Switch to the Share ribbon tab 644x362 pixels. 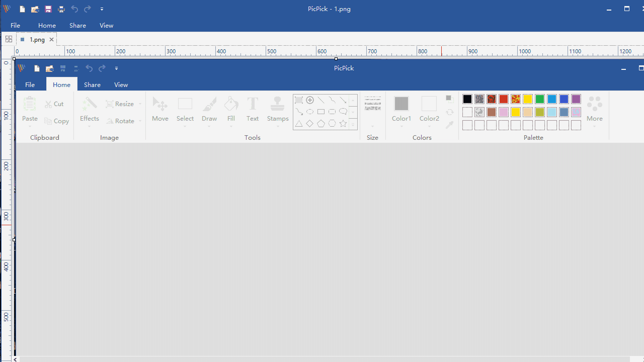tap(92, 84)
